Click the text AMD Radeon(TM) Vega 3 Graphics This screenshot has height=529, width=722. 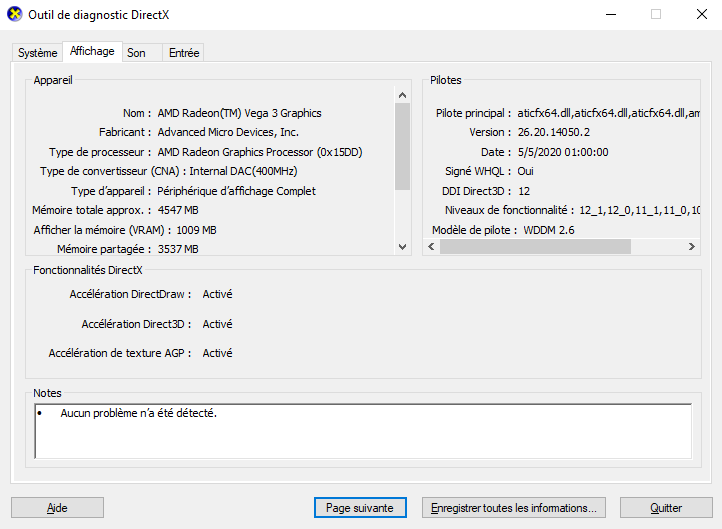coord(239,113)
